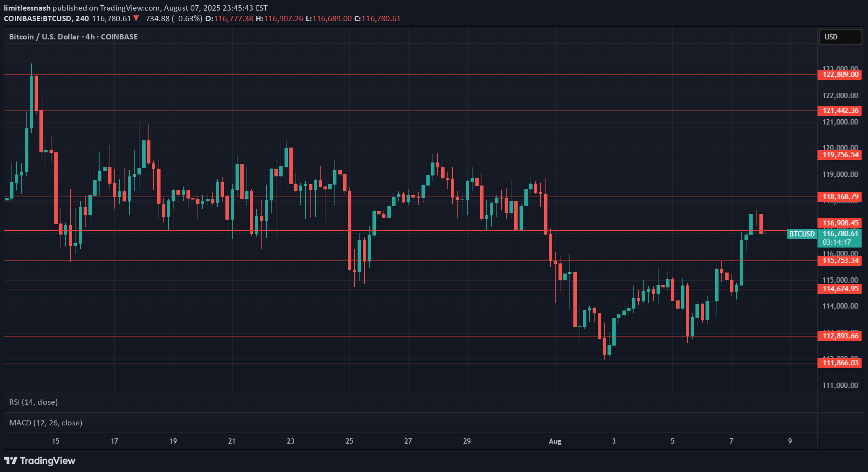Click the open value O:116,777.38

[x=229, y=18]
